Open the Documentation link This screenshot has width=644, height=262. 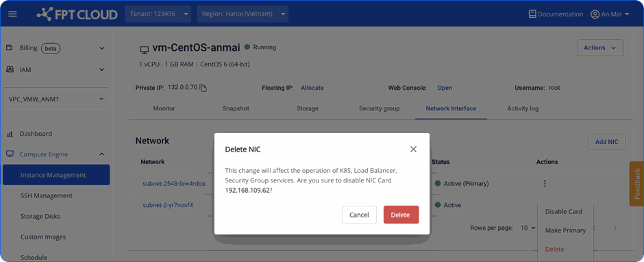[x=556, y=14]
